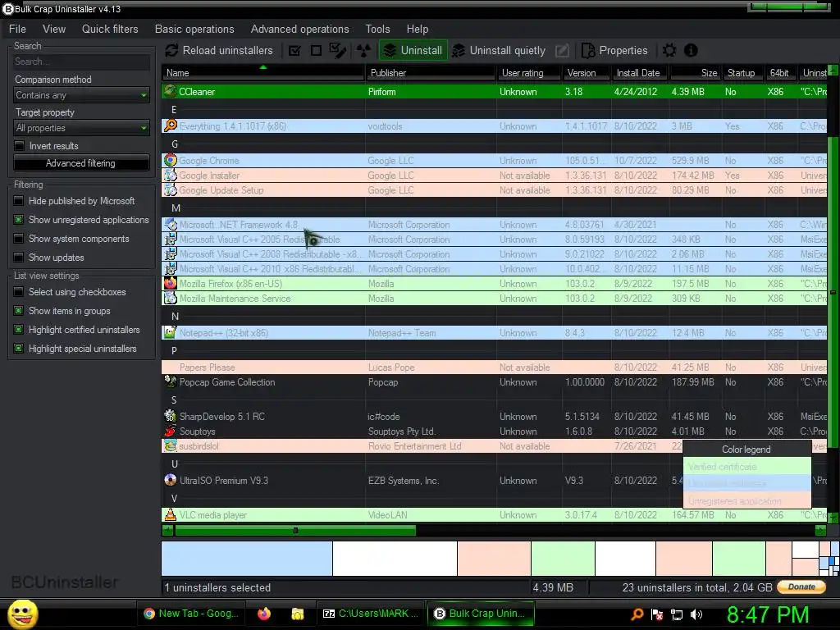Click the Everything search tray icon
840x630 pixels.
pos(637,614)
